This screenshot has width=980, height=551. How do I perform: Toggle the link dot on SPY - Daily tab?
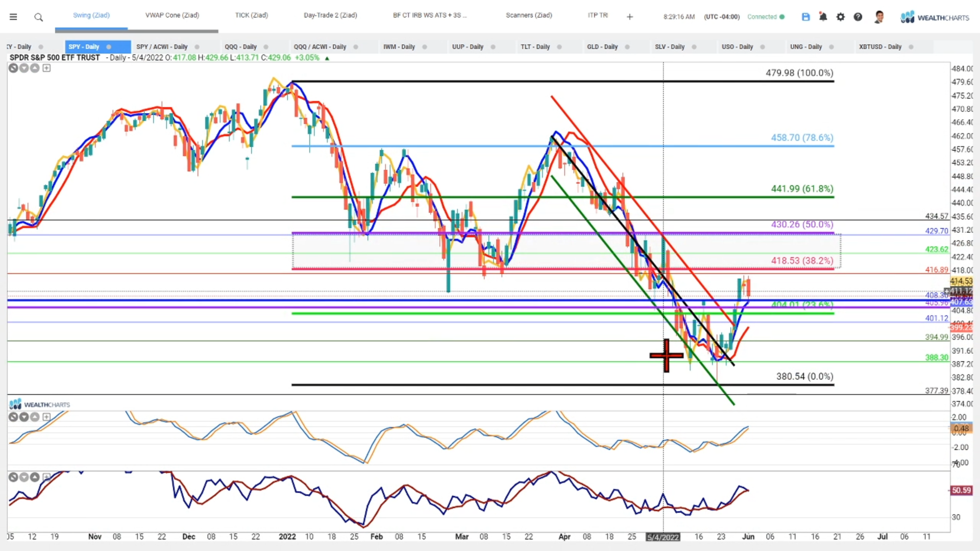[109, 47]
